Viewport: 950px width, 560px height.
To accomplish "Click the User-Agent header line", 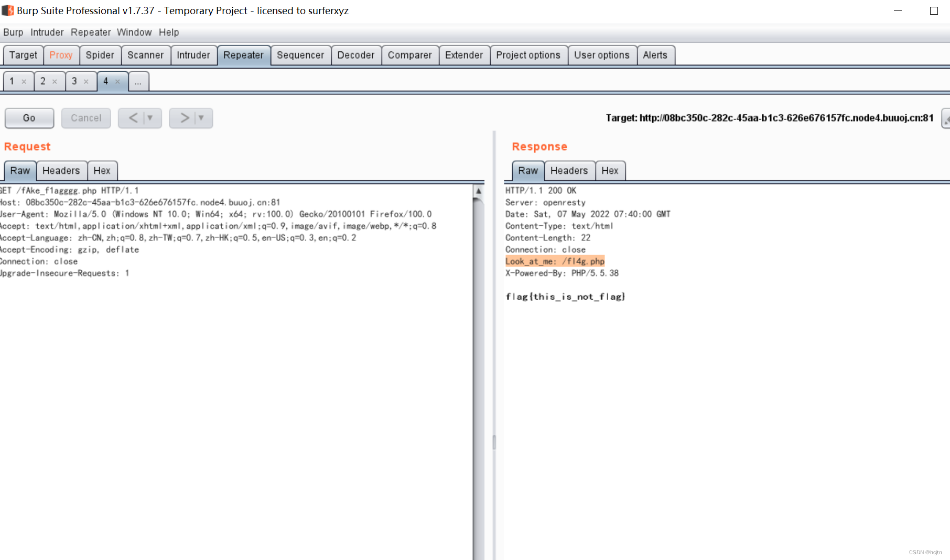I will pyautogui.click(x=216, y=214).
